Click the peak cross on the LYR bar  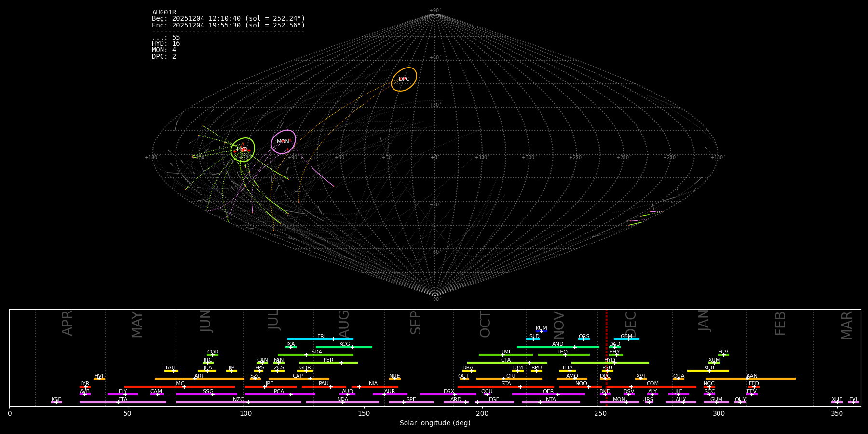[x=86, y=387]
